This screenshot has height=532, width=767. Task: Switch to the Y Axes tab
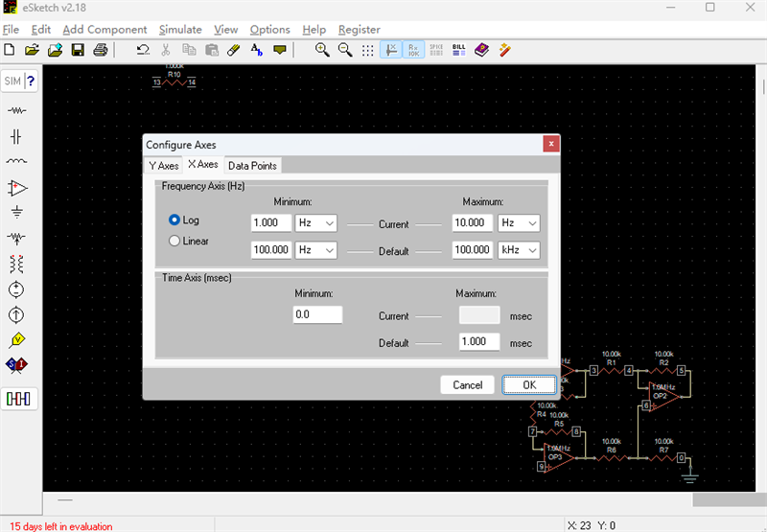click(x=164, y=166)
